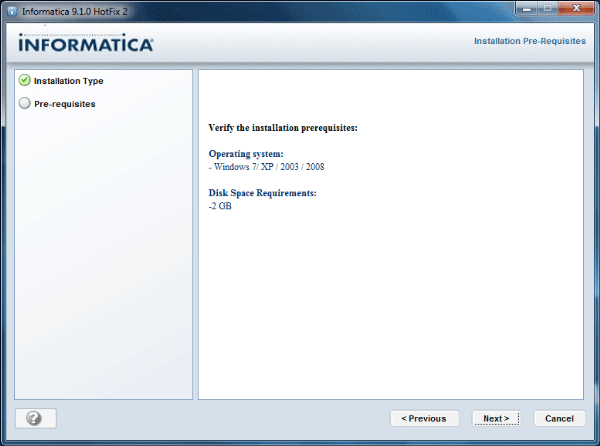Cancel the installation
The width and height of the screenshot is (600, 446).
click(x=559, y=418)
